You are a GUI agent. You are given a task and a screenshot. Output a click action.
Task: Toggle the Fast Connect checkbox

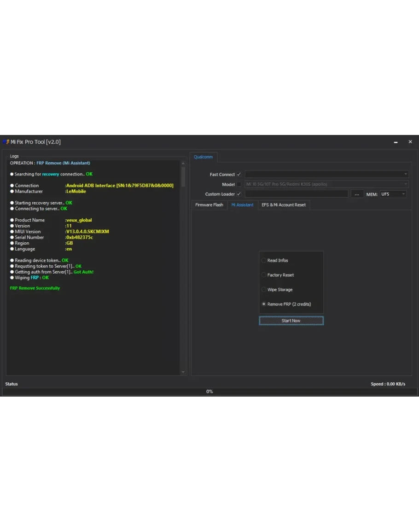pos(239,175)
